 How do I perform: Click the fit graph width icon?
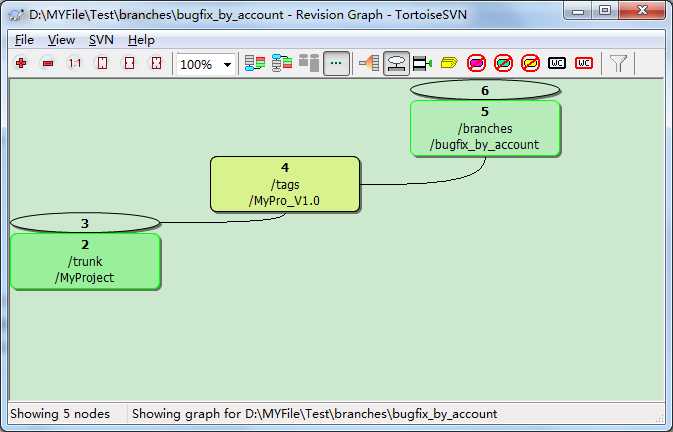(x=129, y=63)
